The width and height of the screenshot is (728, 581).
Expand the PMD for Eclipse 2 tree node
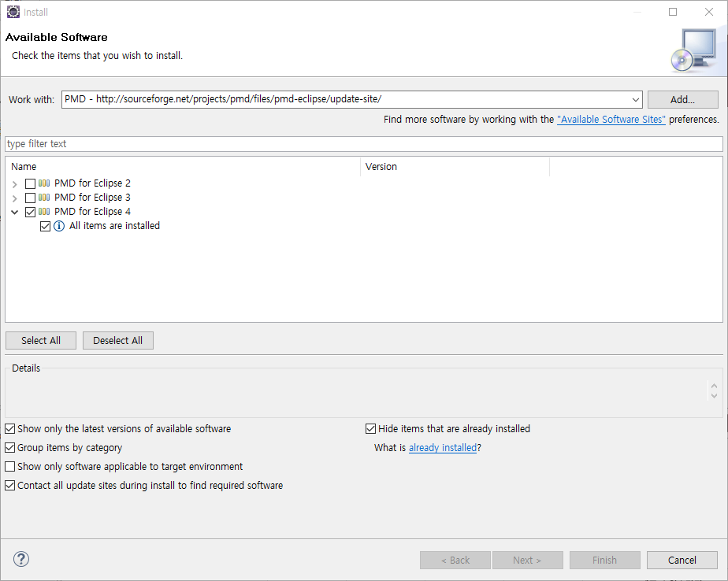tap(14, 183)
